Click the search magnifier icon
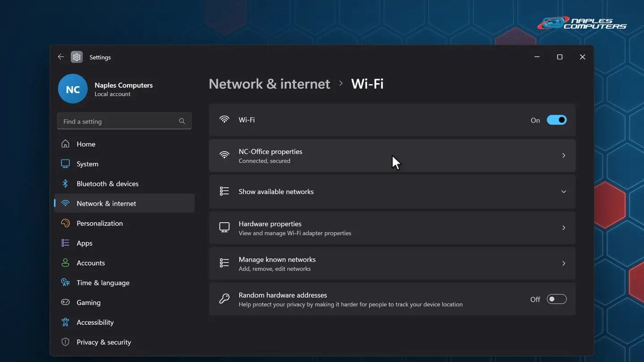644x362 pixels. [182, 121]
